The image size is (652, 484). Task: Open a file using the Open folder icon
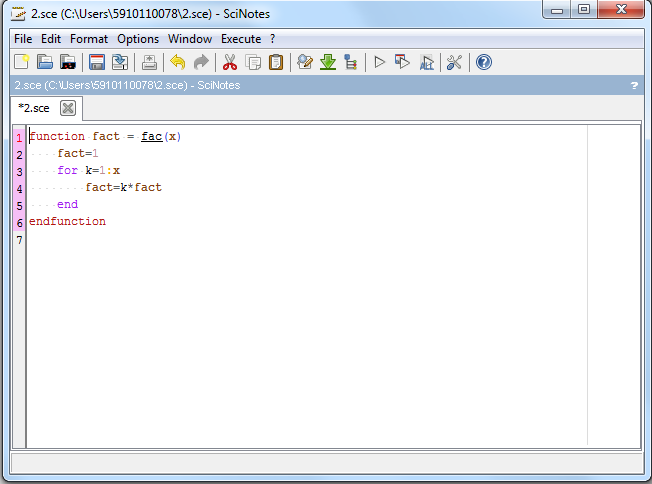[44, 62]
